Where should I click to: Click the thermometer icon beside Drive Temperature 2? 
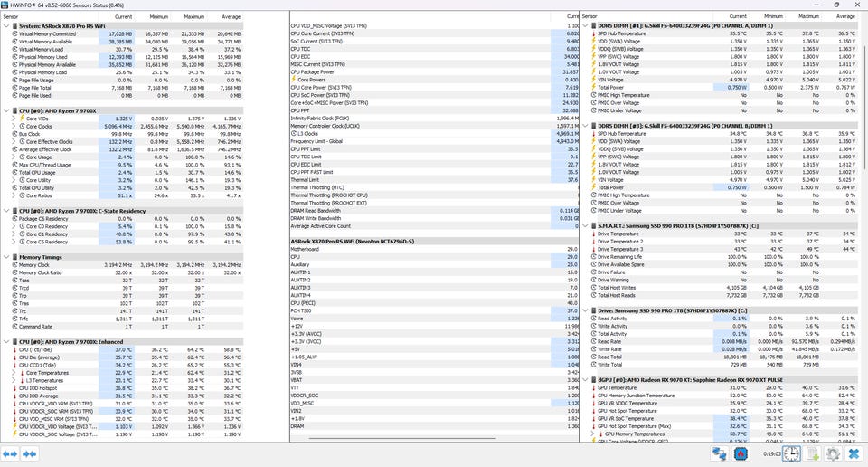click(x=593, y=242)
